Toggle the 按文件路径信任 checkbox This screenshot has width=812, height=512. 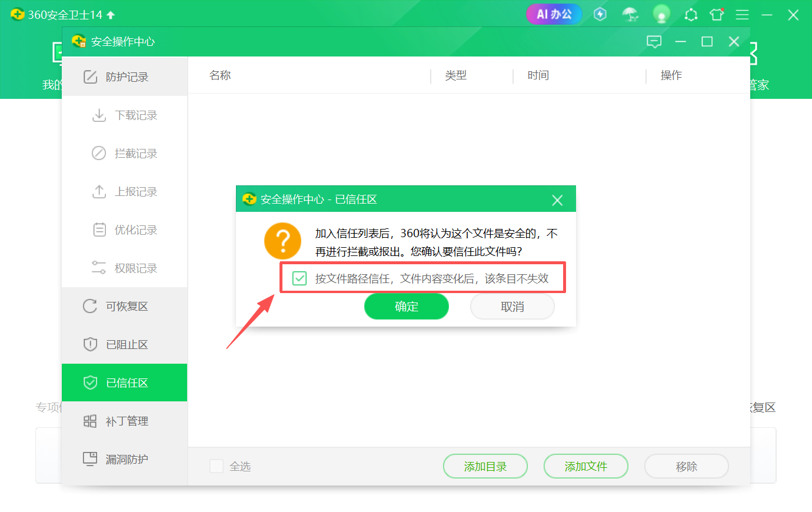tap(299, 278)
